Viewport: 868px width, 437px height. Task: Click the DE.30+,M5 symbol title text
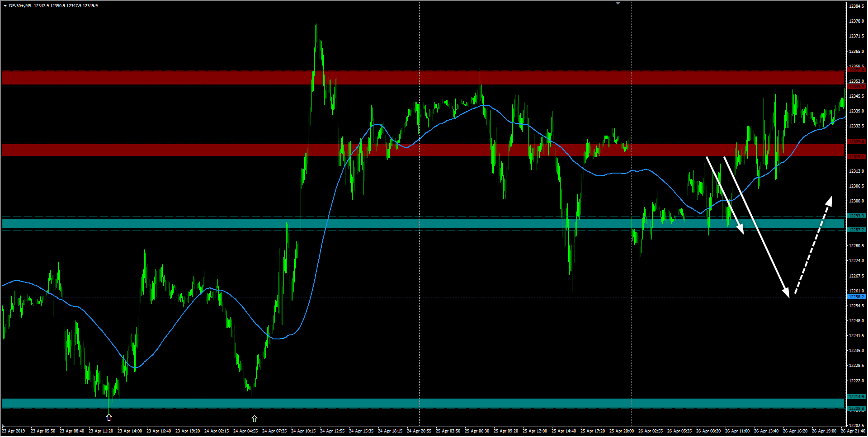click(20, 6)
